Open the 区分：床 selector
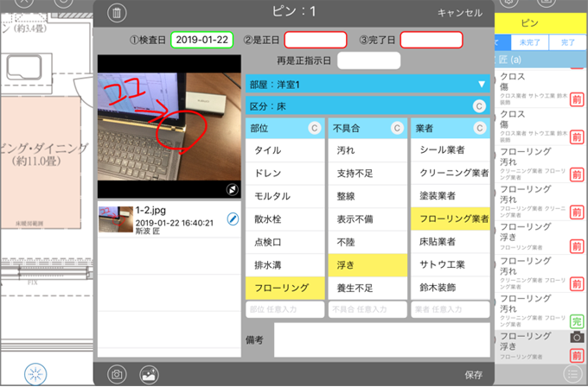Viewport: 588px width, 387px height. 367,106
